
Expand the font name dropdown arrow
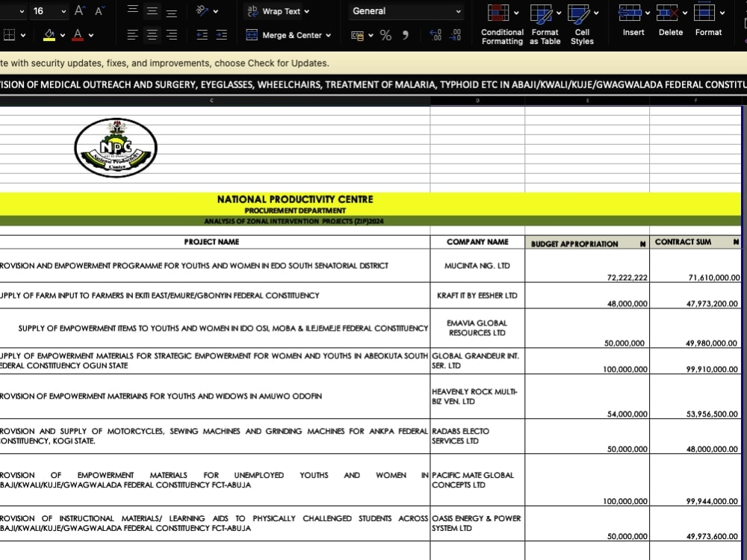[22, 11]
